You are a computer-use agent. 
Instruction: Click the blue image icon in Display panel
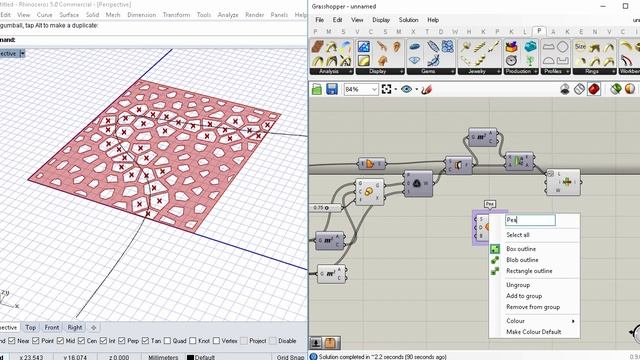click(x=364, y=47)
